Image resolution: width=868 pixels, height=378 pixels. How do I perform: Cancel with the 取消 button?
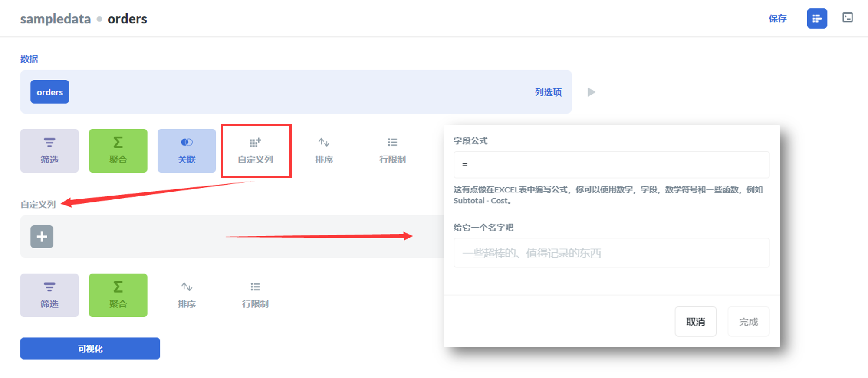tap(695, 322)
